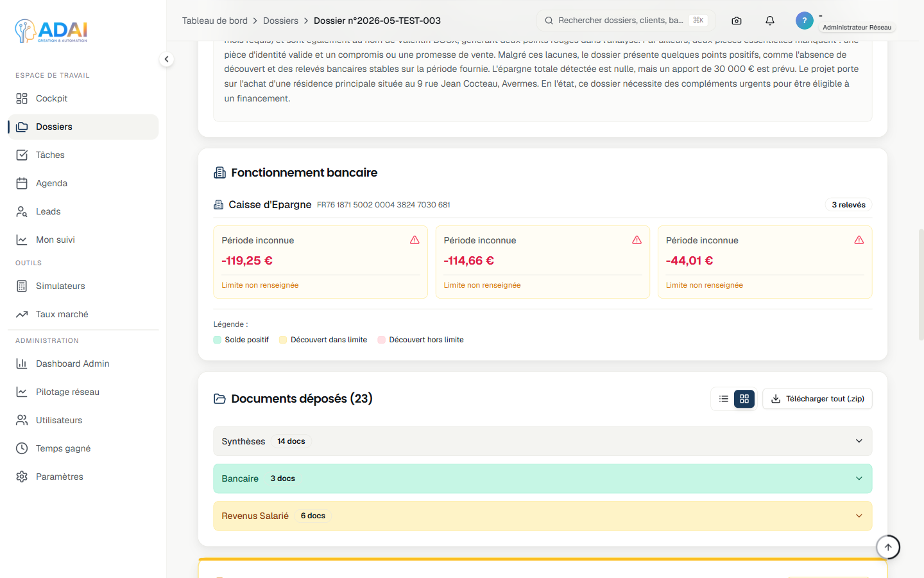The width and height of the screenshot is (924, 578).
Task: Click the 6 docs count badge
Action: (313, 516)
